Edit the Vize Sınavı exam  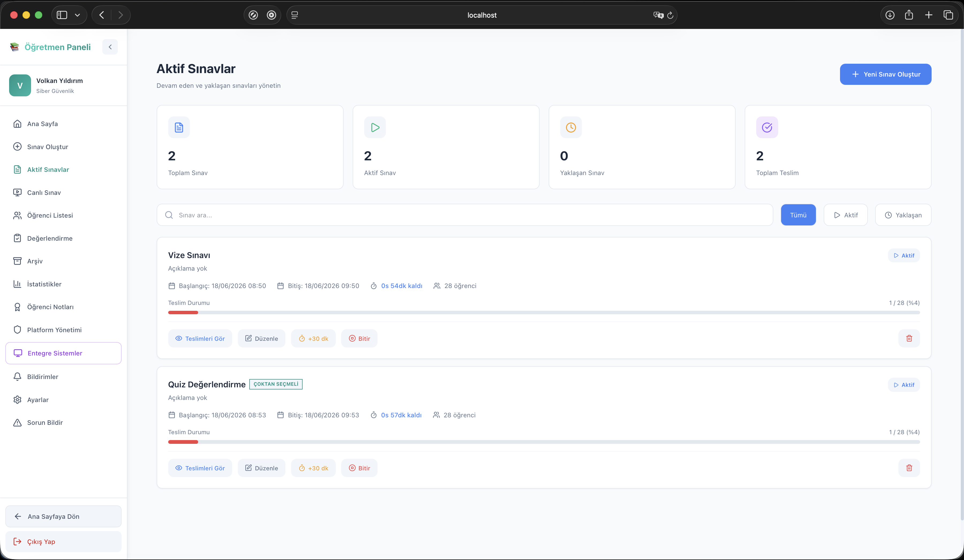(262, 339)
